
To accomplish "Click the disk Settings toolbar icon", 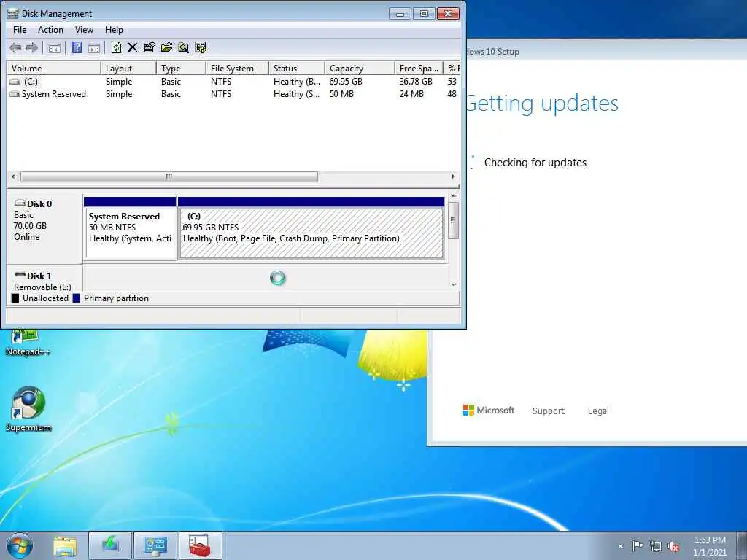I will click(x=201, y=47).
